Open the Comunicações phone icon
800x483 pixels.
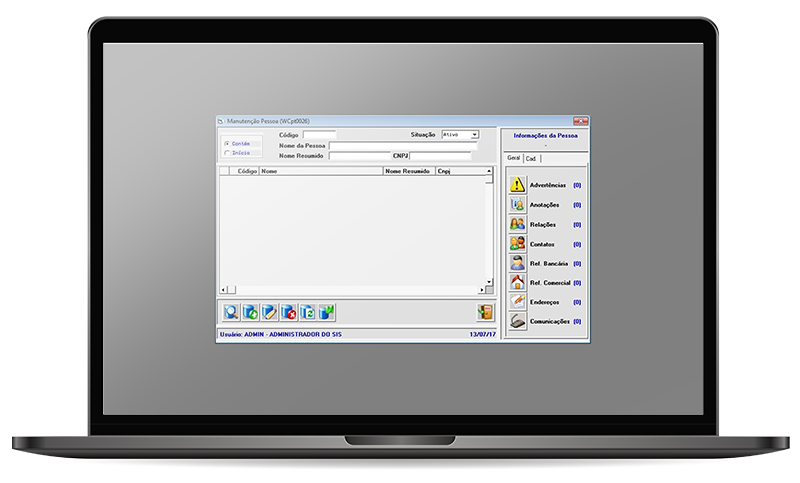(x=517, y=321)
